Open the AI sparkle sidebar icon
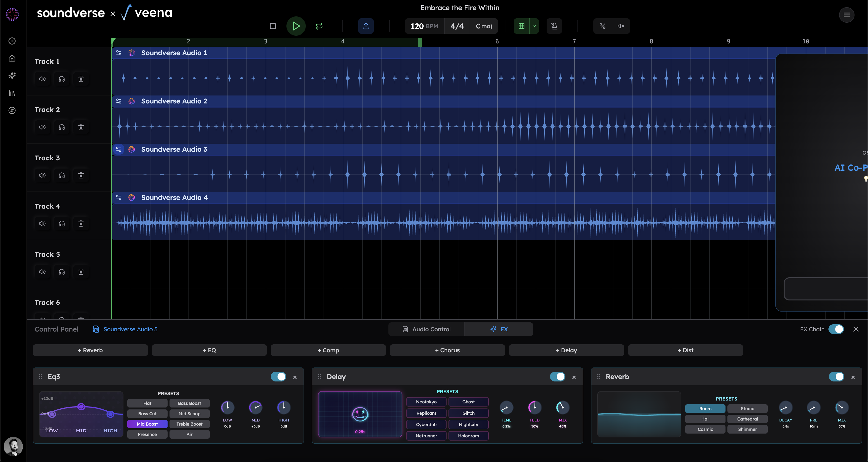Screen dimensions: 868x462 [12, 76]
